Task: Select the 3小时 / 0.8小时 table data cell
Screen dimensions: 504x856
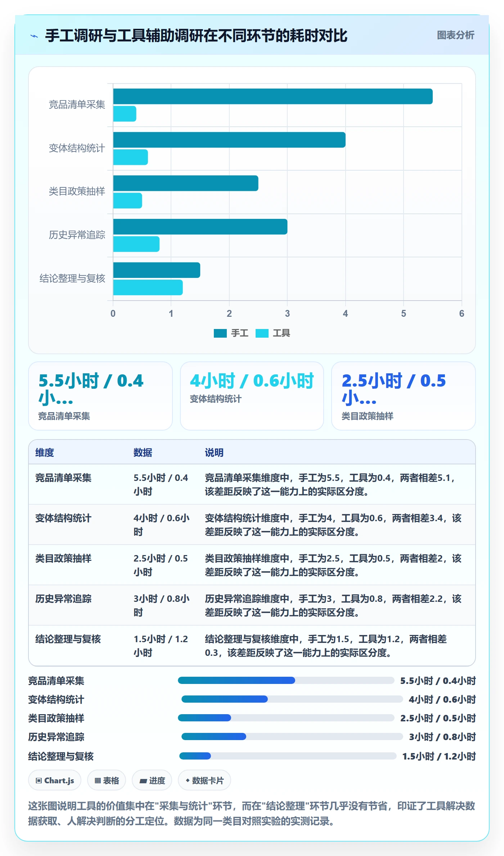Action: coord(162,605)
